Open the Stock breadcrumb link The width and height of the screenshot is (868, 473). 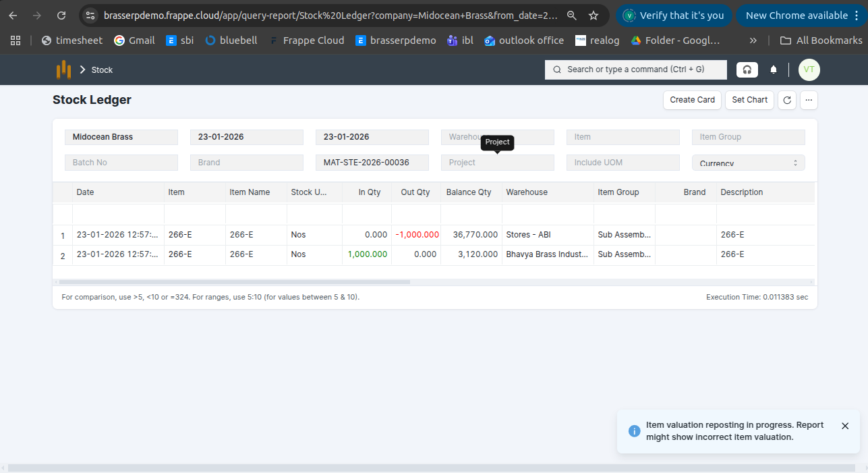pyautogui.click(x=102, y=70)
